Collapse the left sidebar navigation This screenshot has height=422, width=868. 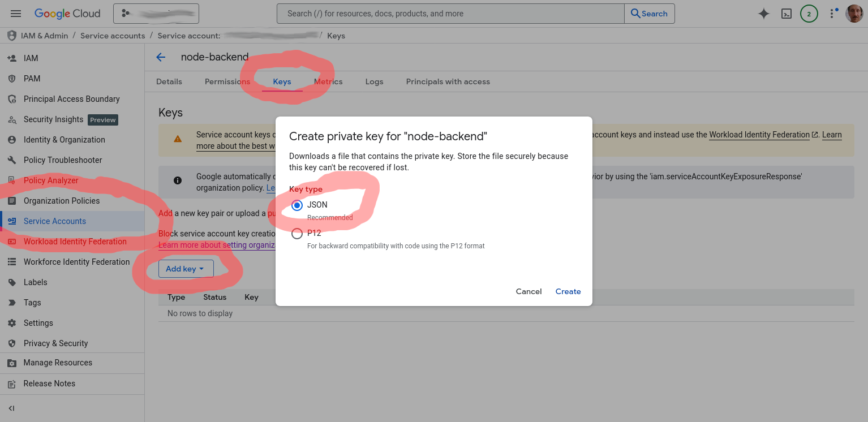coord(11,408)
